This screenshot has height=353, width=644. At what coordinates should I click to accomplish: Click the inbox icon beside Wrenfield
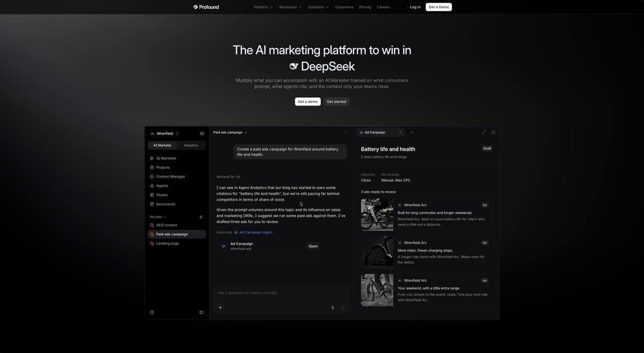click(x=202, y=133)
